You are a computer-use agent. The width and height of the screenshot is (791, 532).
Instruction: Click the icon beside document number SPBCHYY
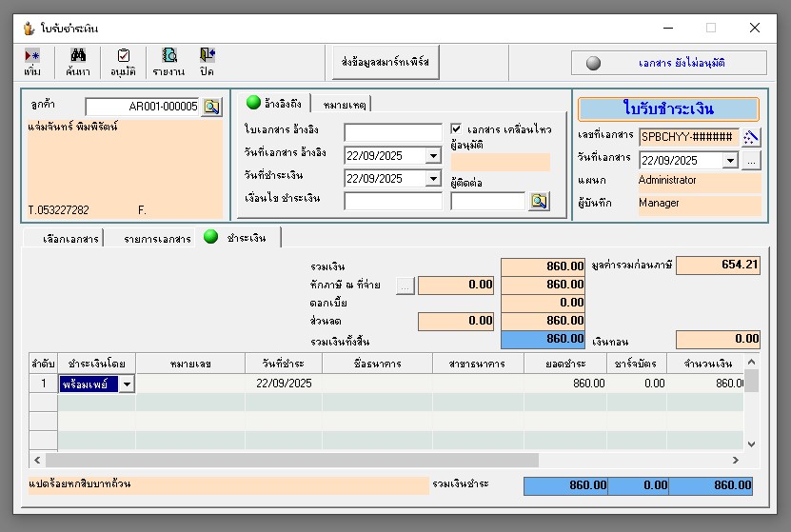coord(751,136)
